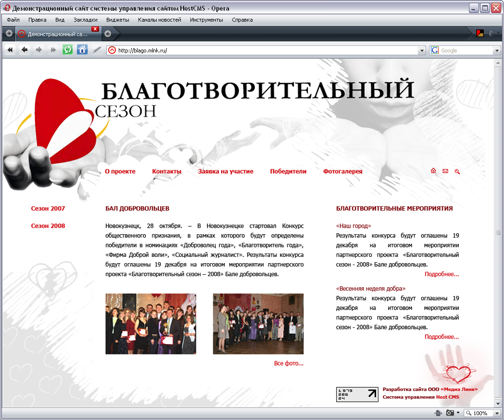504x420 pixels.
Task: Open the Google search engine dropdown
Action: click(x=496, y=50)
